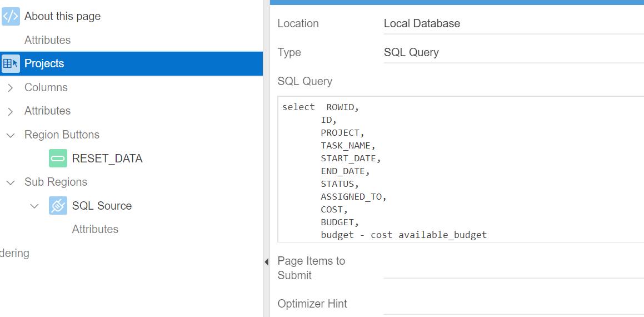Click 'budget - cost available_budget' line

[404, 235]
